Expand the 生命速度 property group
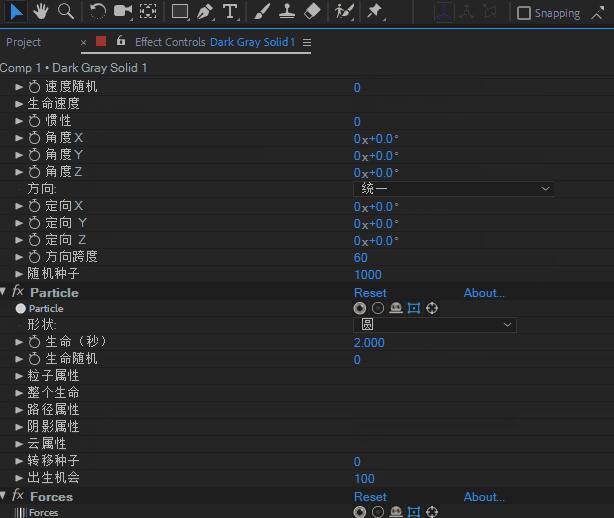The image size is (614, 518). coord(19,104)
